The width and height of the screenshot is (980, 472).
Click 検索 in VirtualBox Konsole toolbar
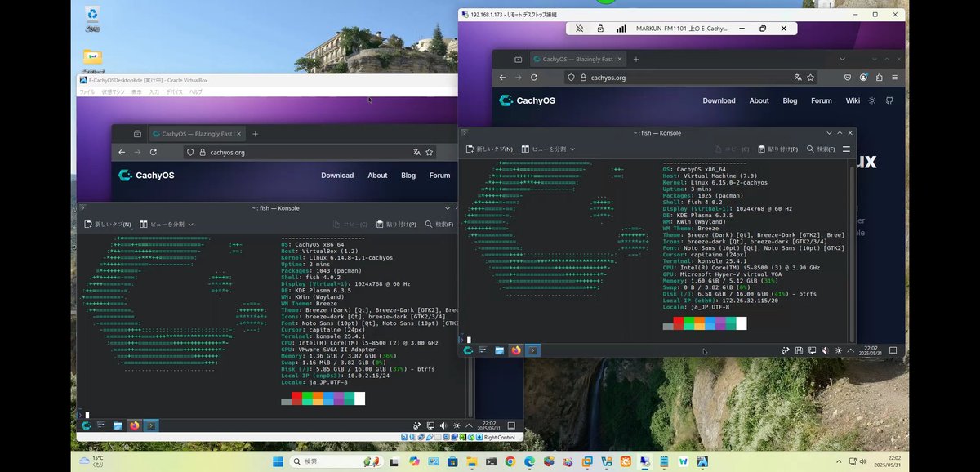pos(438,224)
